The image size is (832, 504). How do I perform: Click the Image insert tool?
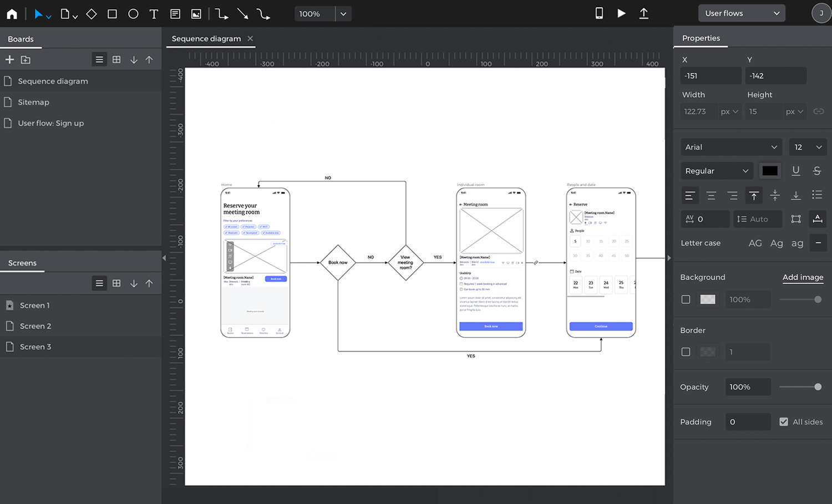tap(196, 14)
